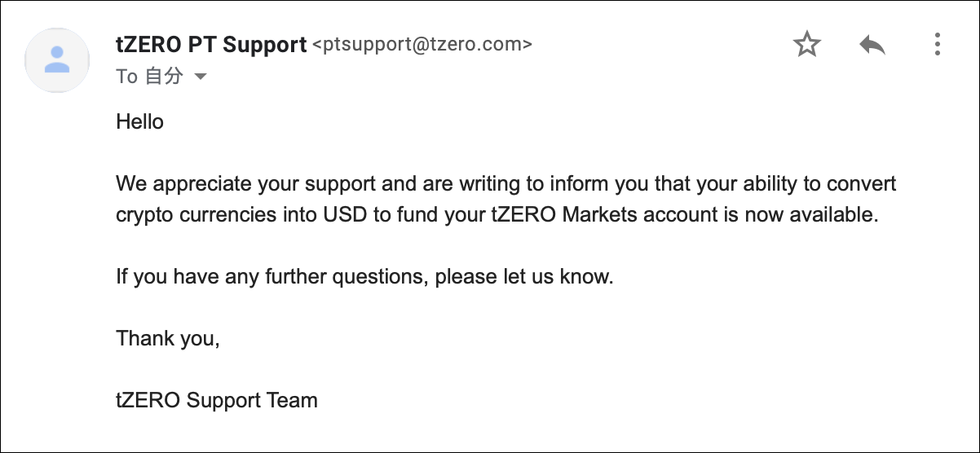Click the sender's profile avatar
The width and height of the screenshot is (980, 453).
(x=57, y=60)
